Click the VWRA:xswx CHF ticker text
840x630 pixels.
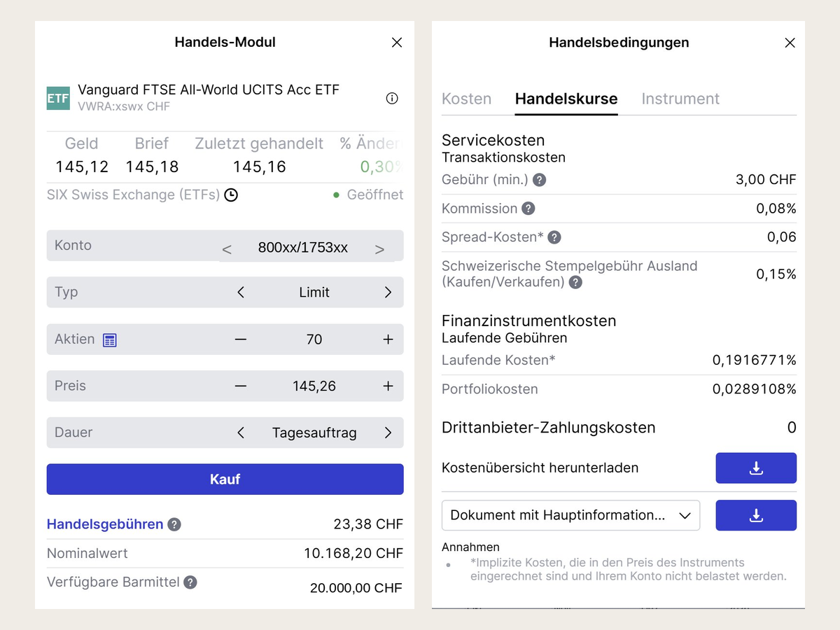coord(124,106)
